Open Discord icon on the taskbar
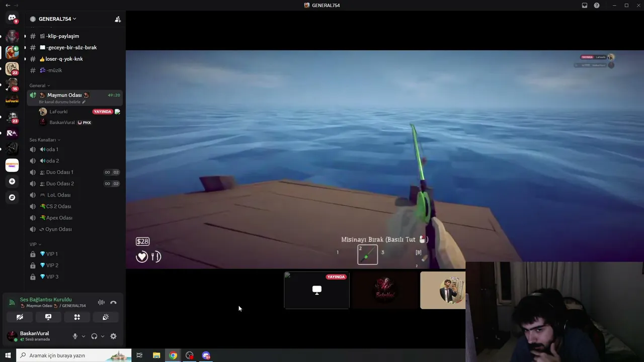This screenshot has width=644, height=362. pos(206,355)
